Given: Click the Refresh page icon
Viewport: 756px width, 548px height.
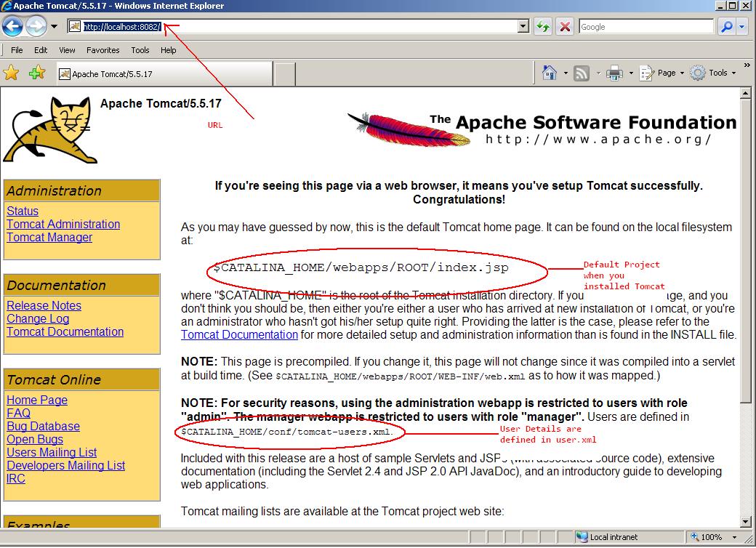Looking at the screenshot, I should click(543, 26).
